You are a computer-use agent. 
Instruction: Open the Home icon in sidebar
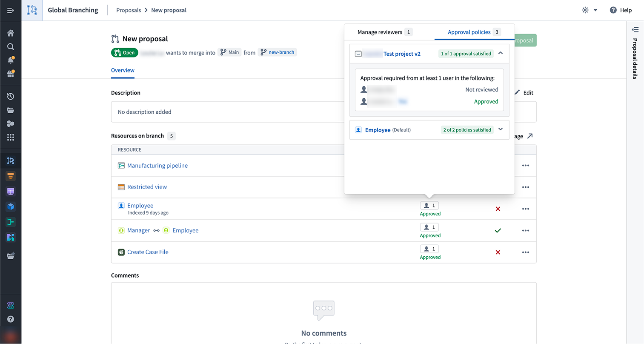click(11, 33)
